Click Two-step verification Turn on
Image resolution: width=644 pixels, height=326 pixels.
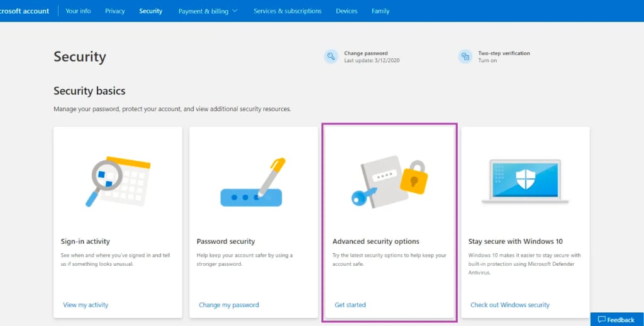(x=487, y=60)
